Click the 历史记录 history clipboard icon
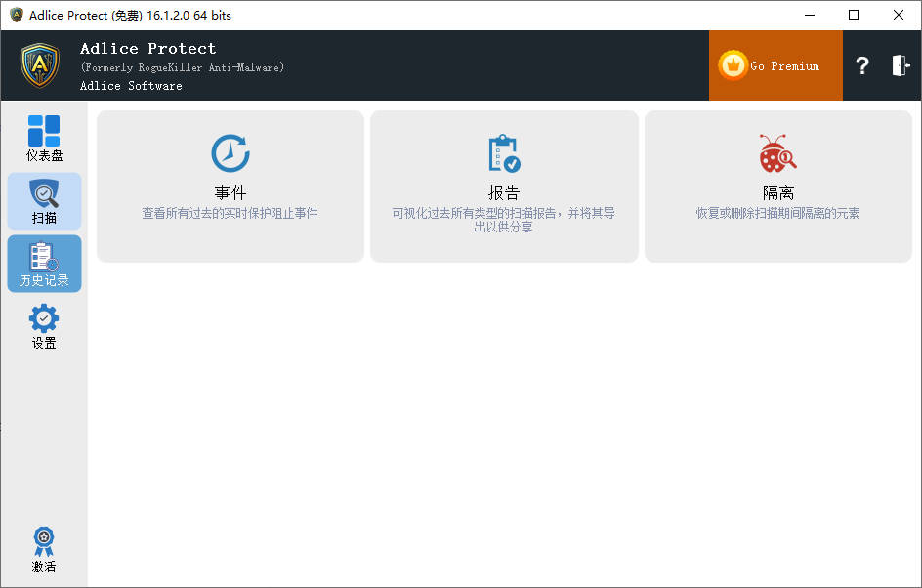 (44, 256)
